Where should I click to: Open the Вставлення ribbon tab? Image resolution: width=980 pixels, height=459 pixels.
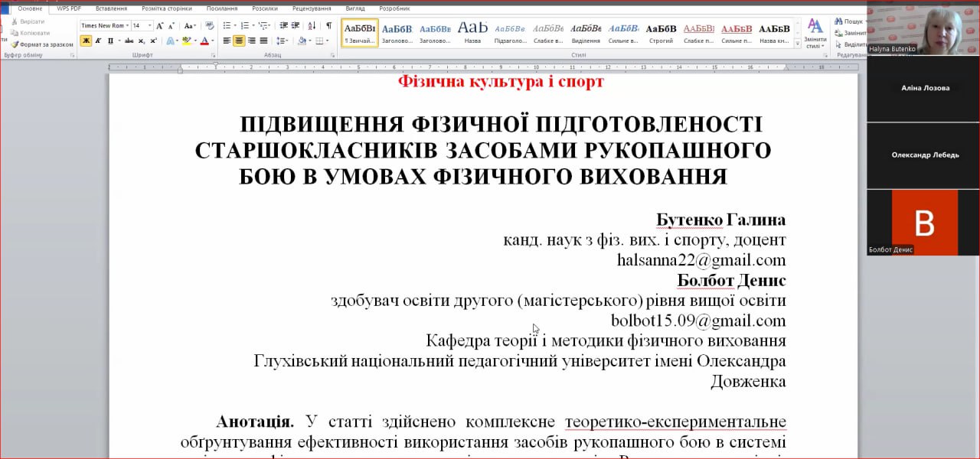click(x=112, y=8)
